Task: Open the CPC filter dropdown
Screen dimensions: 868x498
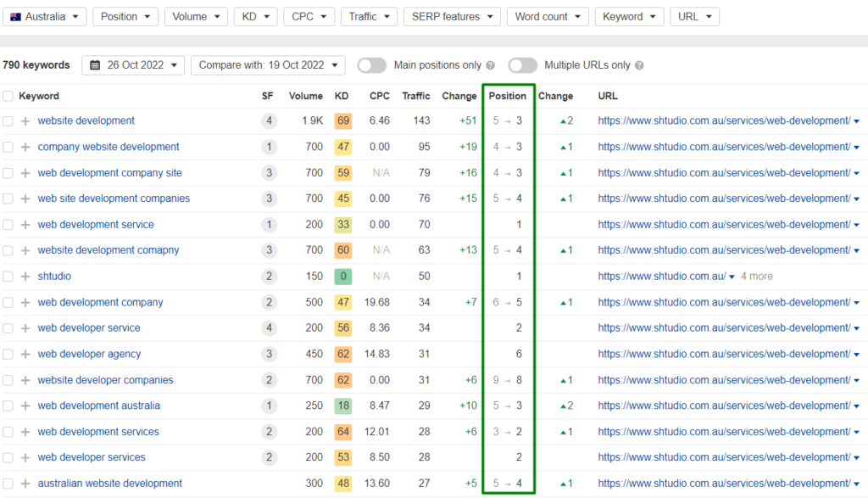Action: coord(309,17)
